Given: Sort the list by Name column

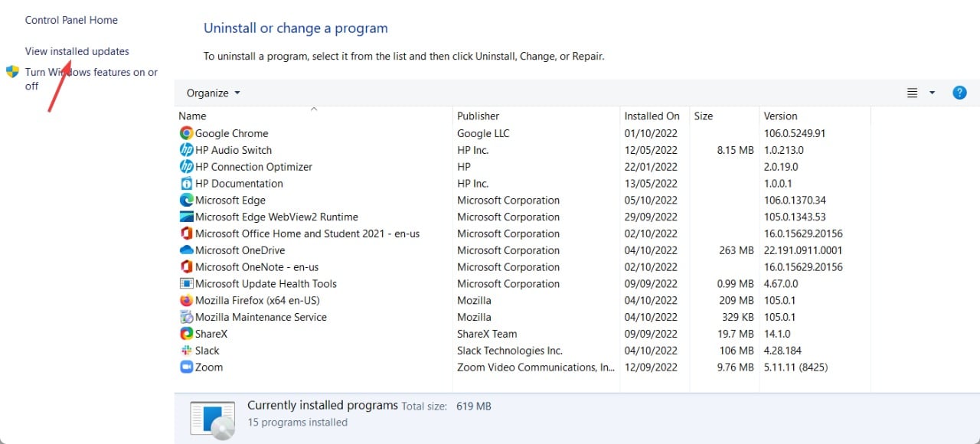Looking at the screenshot, I should (192, 116).
